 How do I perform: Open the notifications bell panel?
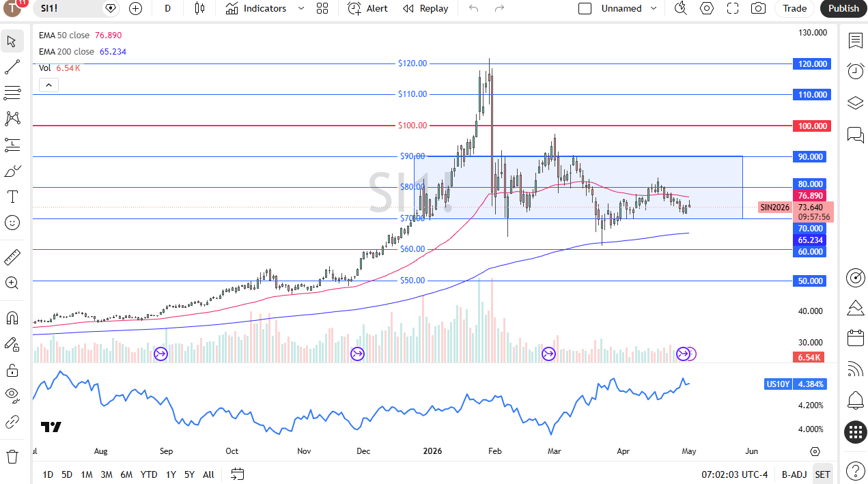(x=855, y=400)
